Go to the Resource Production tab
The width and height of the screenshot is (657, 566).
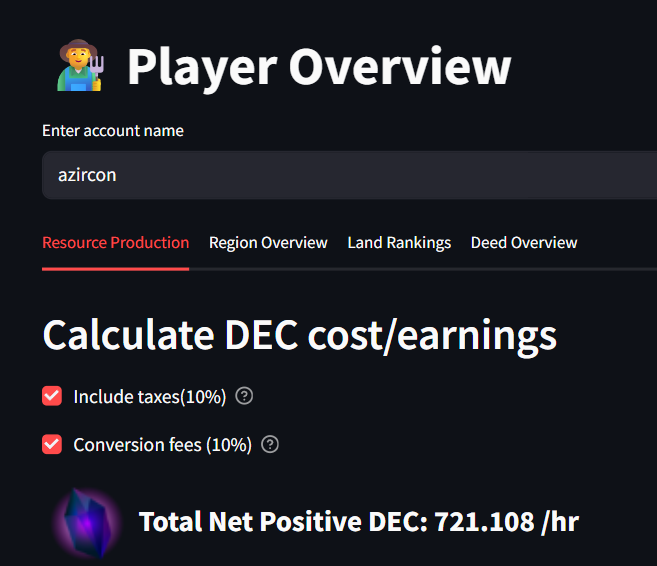(116, 243)
